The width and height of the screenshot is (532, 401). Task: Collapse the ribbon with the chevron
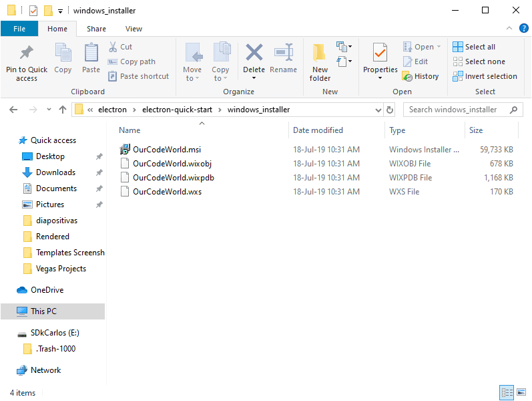tap(509, 29)
